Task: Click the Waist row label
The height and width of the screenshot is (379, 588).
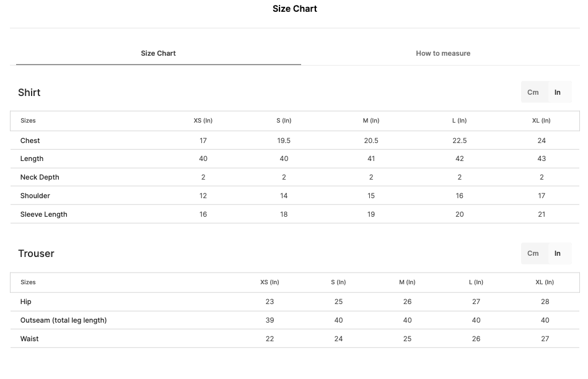Action: pyautogui.click(x=29, y=339)
